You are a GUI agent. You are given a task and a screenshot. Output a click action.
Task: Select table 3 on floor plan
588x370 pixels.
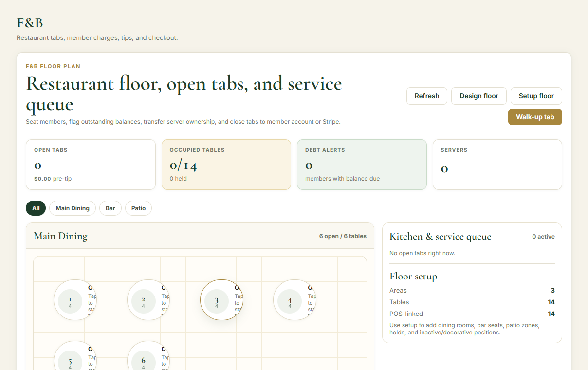[x=221, y=300]
